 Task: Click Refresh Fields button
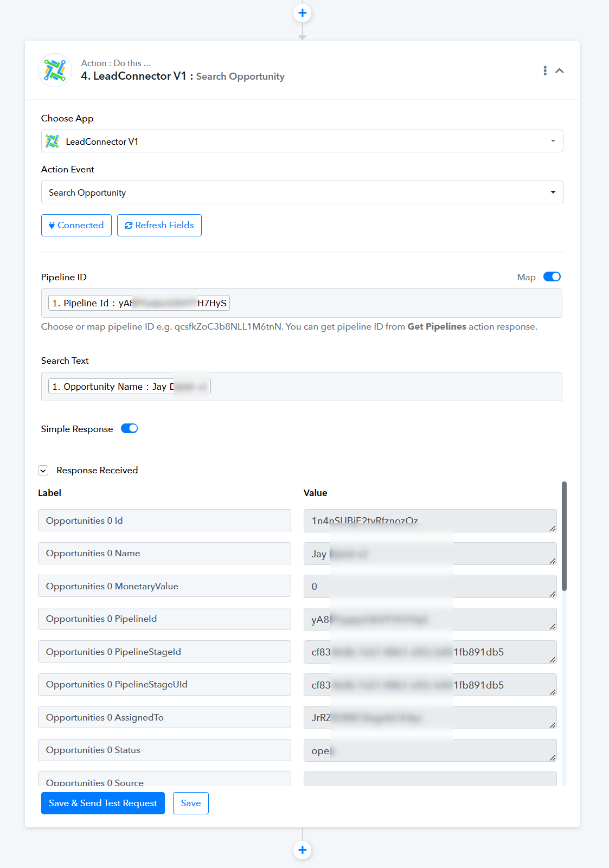pyautogui.click(x=159, y=225)
